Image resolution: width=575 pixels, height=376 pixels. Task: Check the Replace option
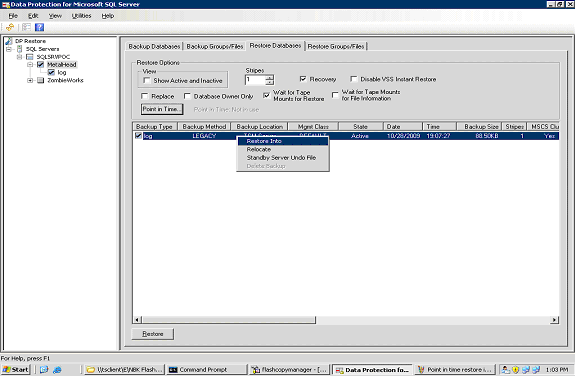tap(145, 96)
